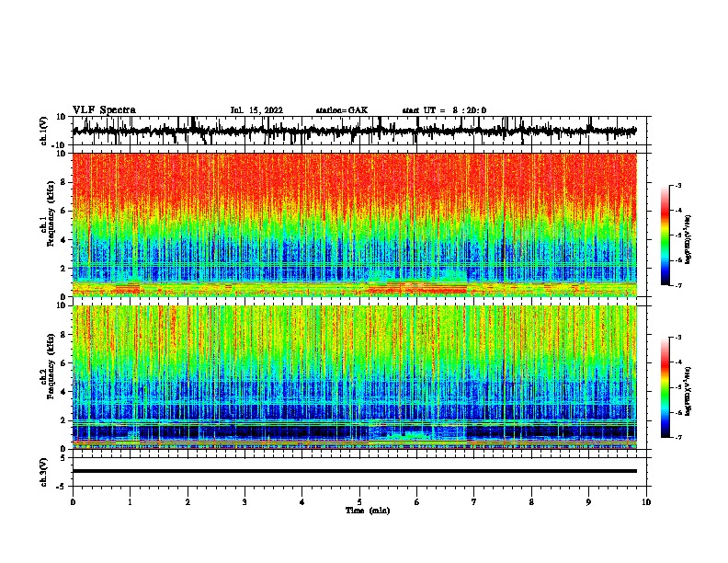Click the log(PSD) label beside ch.2 colorbar

click(688, 392)
